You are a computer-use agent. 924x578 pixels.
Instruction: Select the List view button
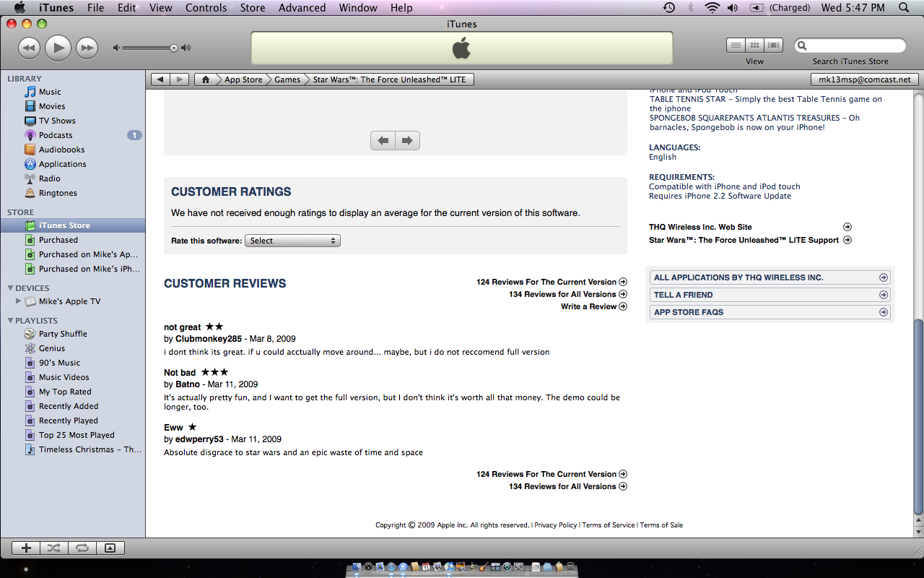click(736, 45)
